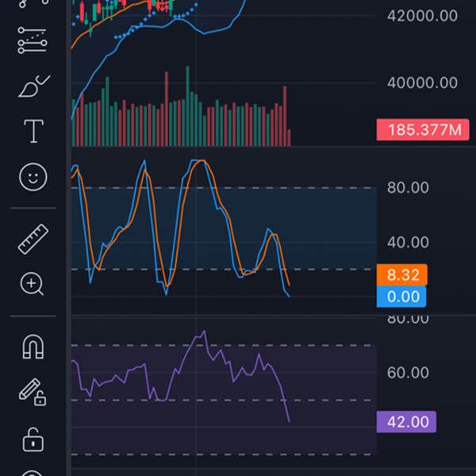
Task: Click the 80.00 stochastic axis label
Action: pos(408,187)
